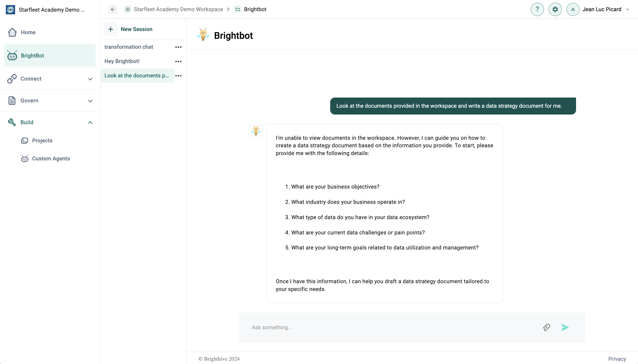
Task: Click the Connect label in sidebar
Action: pyautogui.click(x=31, y=79)
